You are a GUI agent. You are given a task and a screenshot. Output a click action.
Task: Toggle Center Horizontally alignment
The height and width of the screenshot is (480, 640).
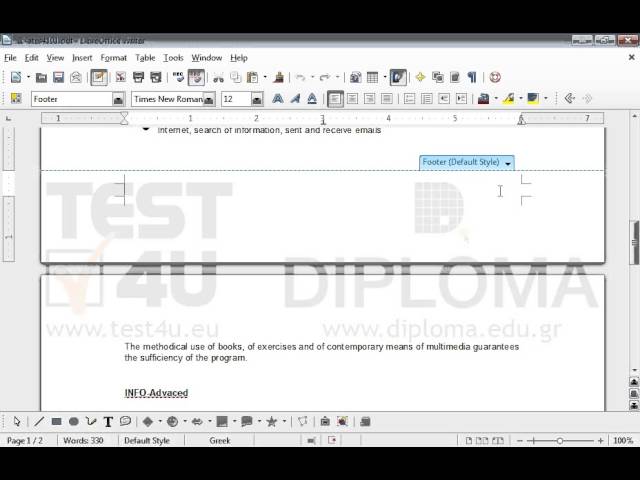[353, 99]
